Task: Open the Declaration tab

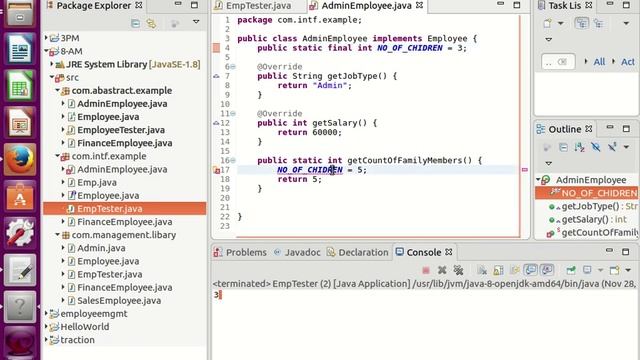Action: (x=358, y=252)
